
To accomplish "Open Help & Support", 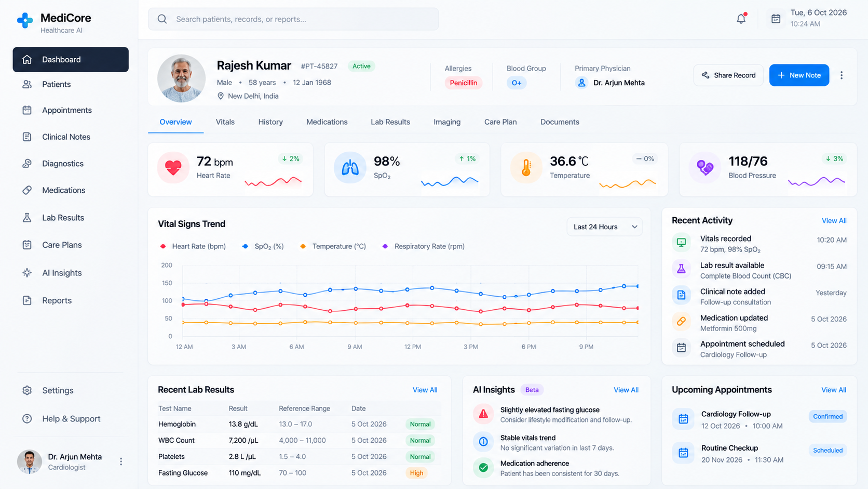I will click(x=71, y=419).
